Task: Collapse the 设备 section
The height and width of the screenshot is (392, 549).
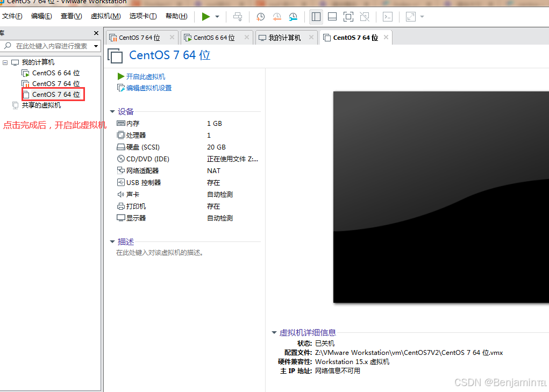Action: pos(112,112)
